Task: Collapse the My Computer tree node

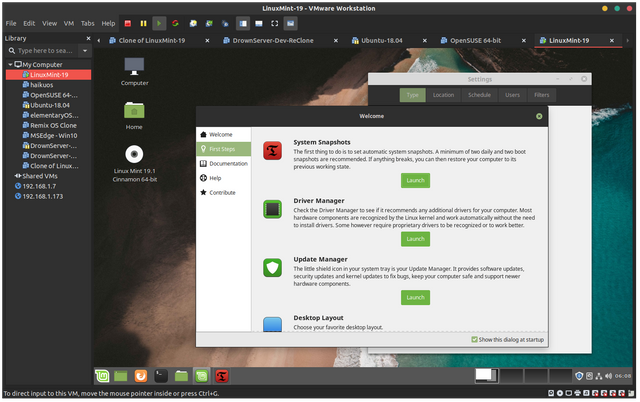Action: tap(10, 64)
